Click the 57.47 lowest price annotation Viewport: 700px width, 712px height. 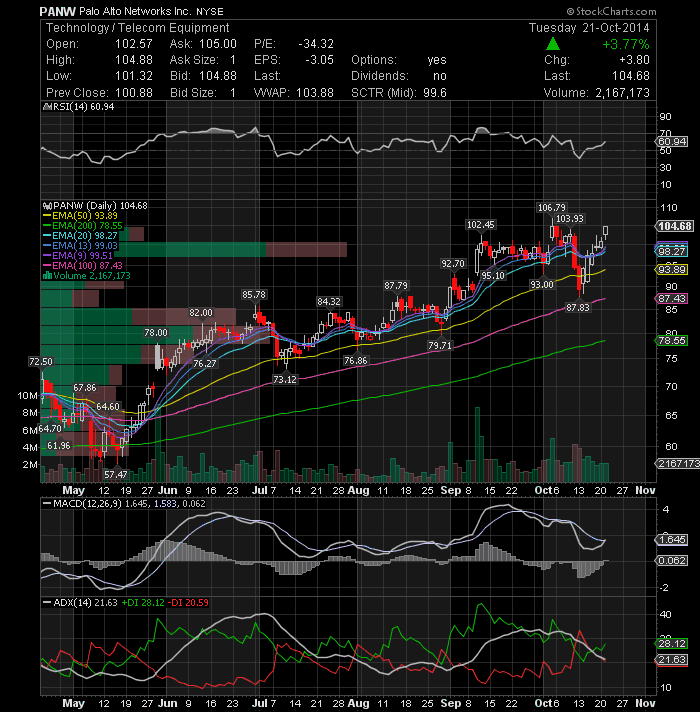pyautogui.click(x=116, y=475)
